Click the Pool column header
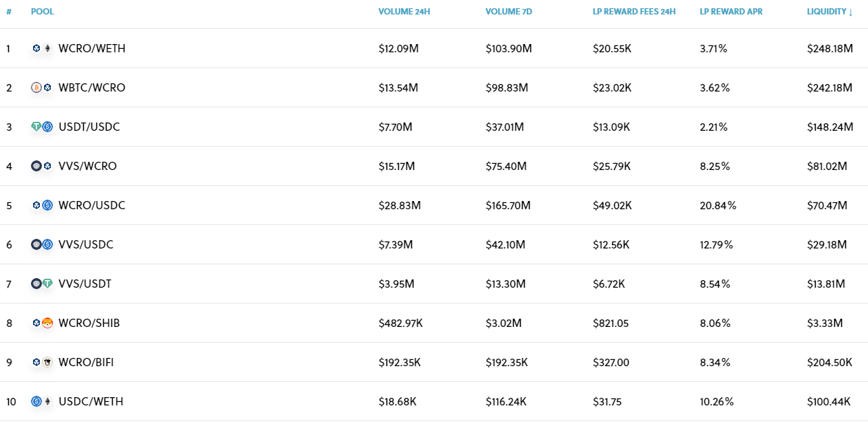The width and height of the screenshot is (868, 424). click(x=42, y=12)
